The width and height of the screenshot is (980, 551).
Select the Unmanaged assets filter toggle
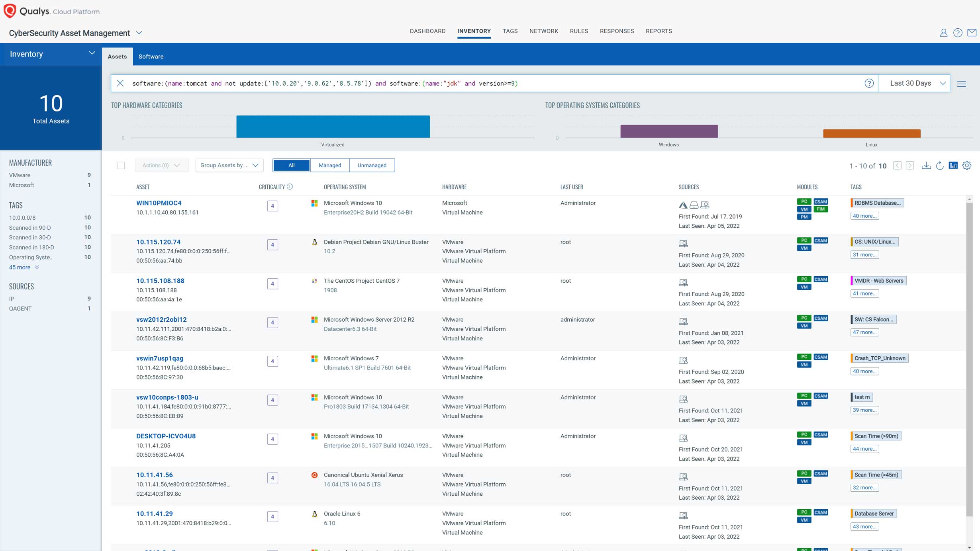372,165
